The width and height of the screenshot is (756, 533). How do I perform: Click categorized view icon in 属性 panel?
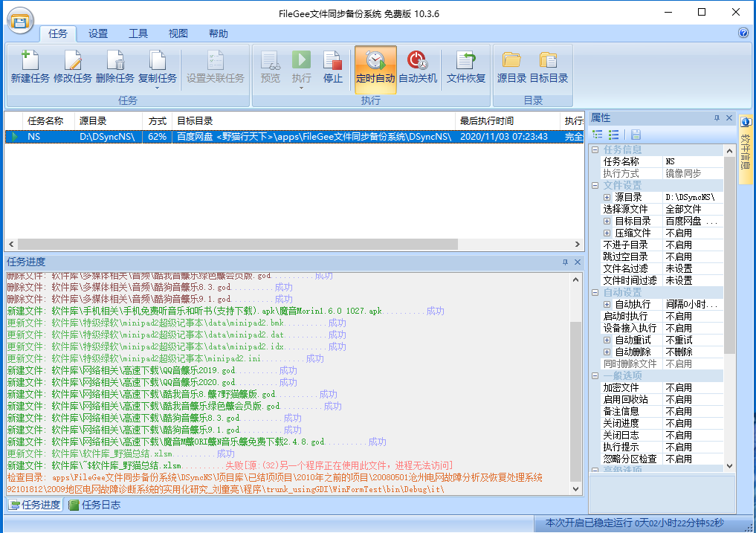[x=598, y=135]
